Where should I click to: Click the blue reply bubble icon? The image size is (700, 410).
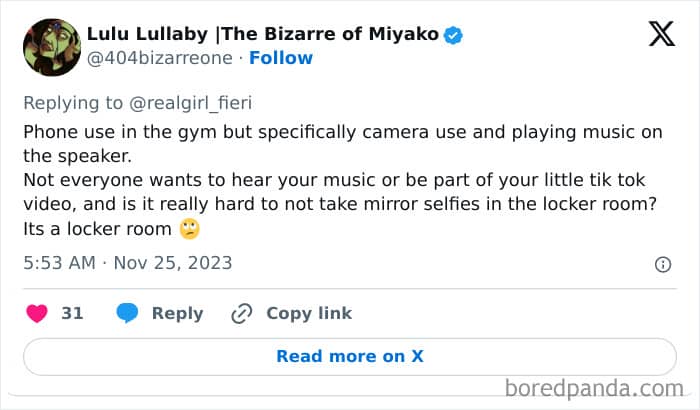127,313
